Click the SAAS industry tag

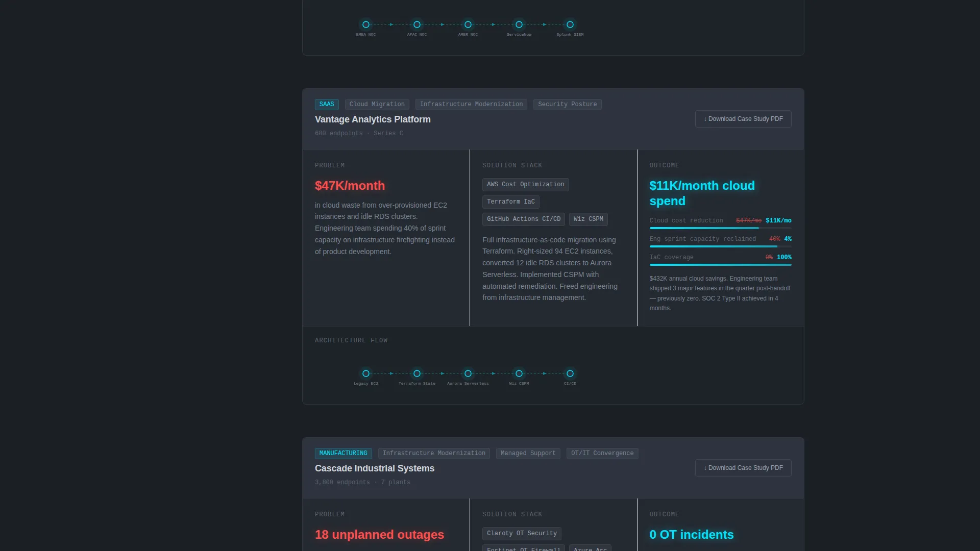pyautogui.click(x=327, y=104)
